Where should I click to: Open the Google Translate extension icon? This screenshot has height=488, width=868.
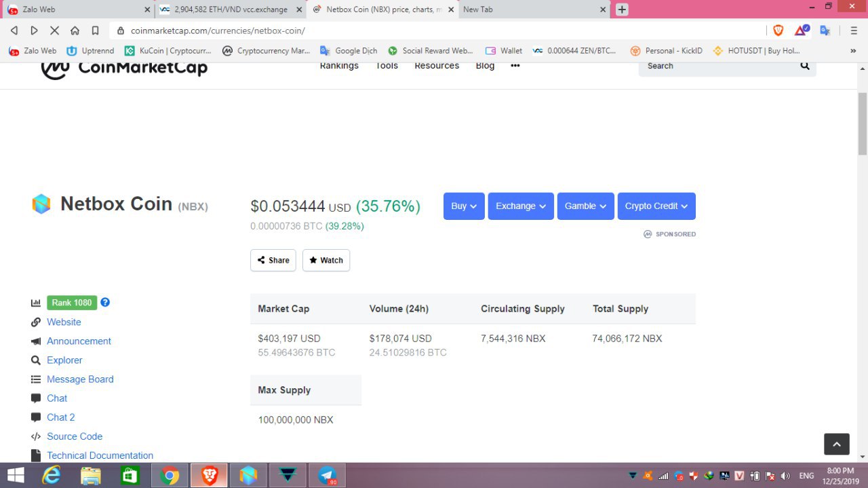[825, 31]
